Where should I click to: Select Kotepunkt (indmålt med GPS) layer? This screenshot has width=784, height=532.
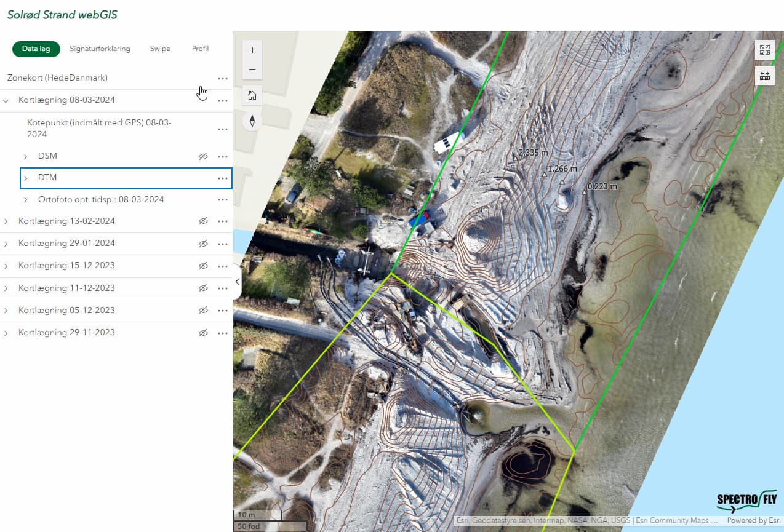(98, 129)
